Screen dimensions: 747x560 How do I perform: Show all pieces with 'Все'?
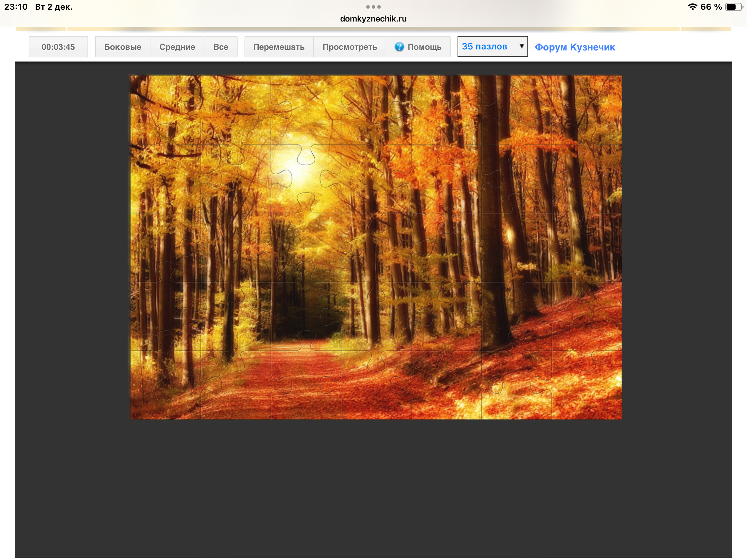(x=221, y=47)
